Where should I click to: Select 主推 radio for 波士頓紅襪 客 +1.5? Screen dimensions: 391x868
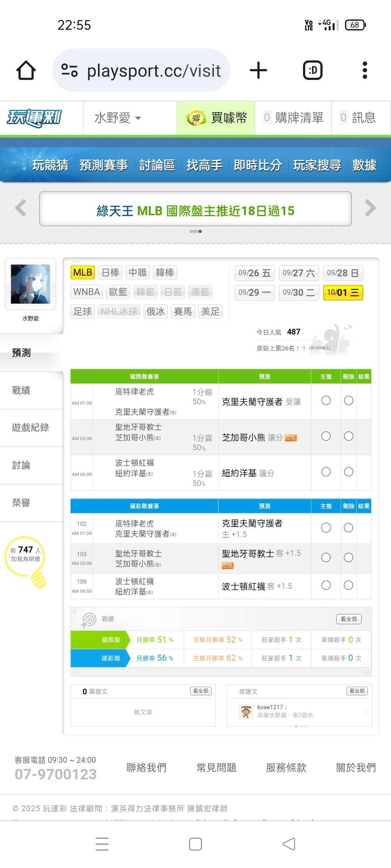point(326,586)
